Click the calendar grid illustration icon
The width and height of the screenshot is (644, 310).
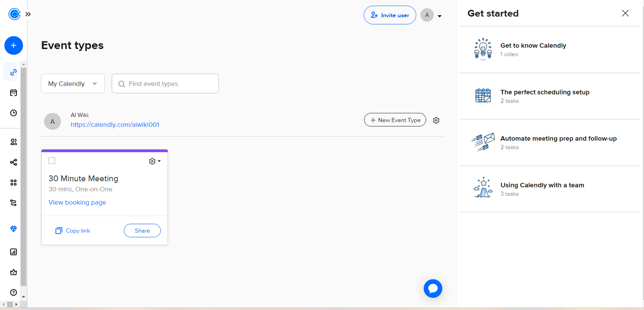pyautogui.click(x=483, y=95)
